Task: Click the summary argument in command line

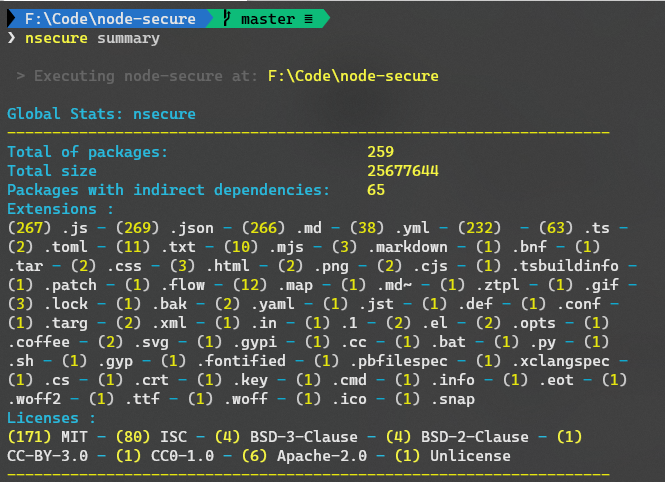Action: [128, 38]
